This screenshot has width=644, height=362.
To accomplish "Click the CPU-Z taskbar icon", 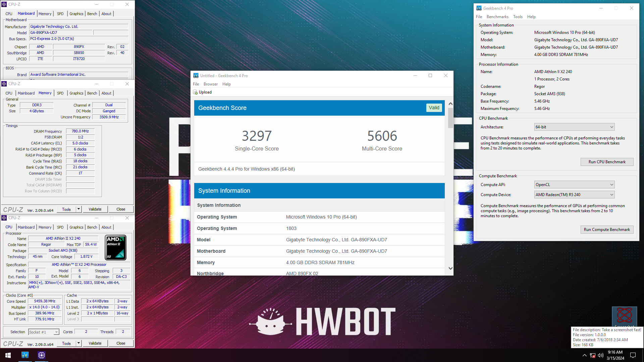I will click(42, 355).
